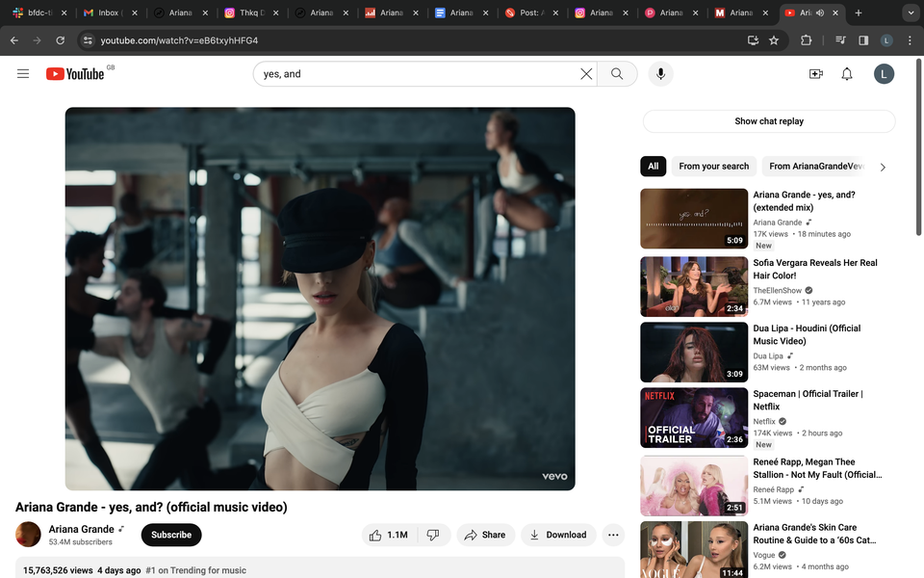Like the video with thumbs up
The height and width of the screenshot is (578, 924).
[390, 535]
